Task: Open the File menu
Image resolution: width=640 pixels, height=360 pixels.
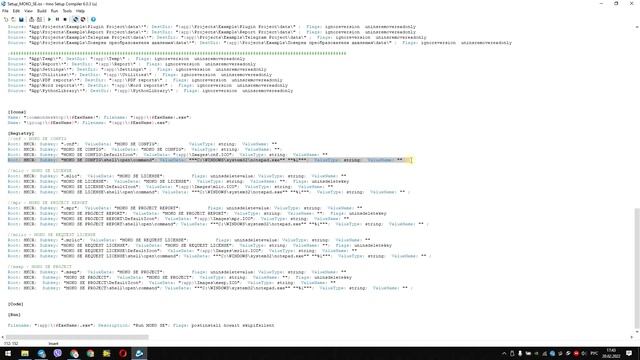Action: click(5, 11)
